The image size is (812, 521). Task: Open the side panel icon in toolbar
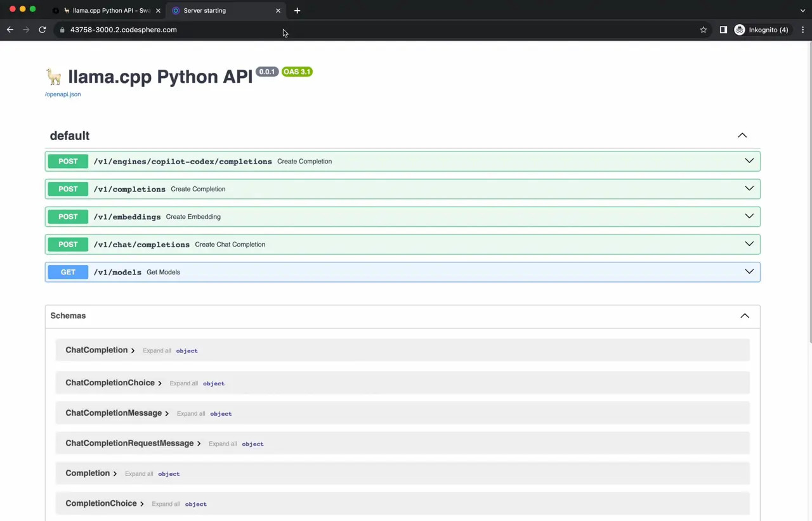(723, 30)
